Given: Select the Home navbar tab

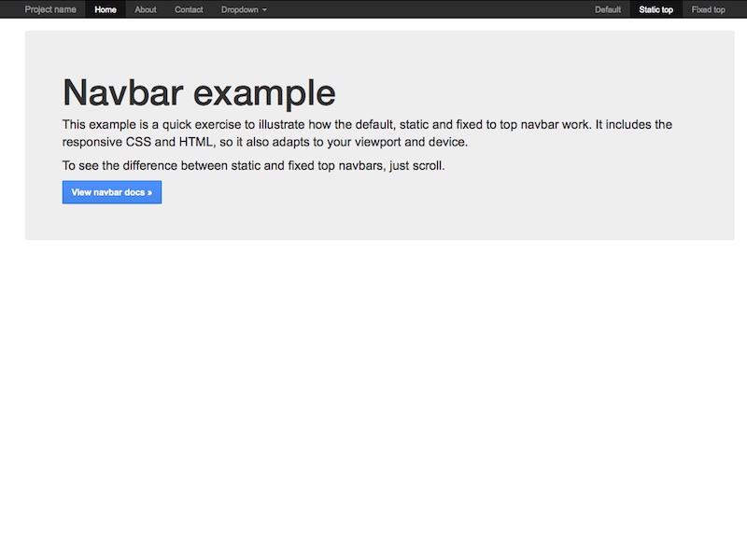Looking at the screenshot, I should point(106,9).
